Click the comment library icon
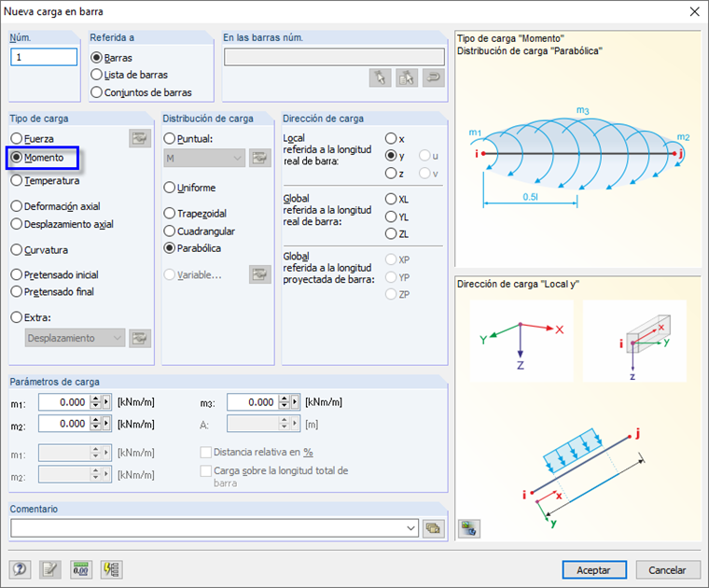 434,528
